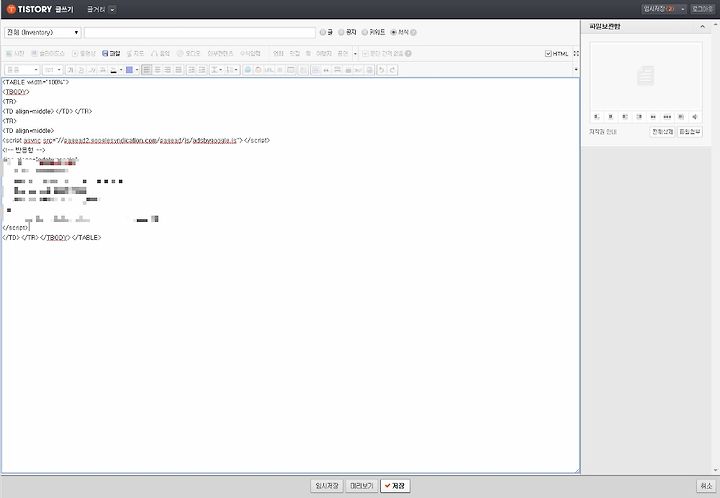The height and width of the screenshot is (498, 720).
Task: Align text center
Action: (x=158, y=70)
